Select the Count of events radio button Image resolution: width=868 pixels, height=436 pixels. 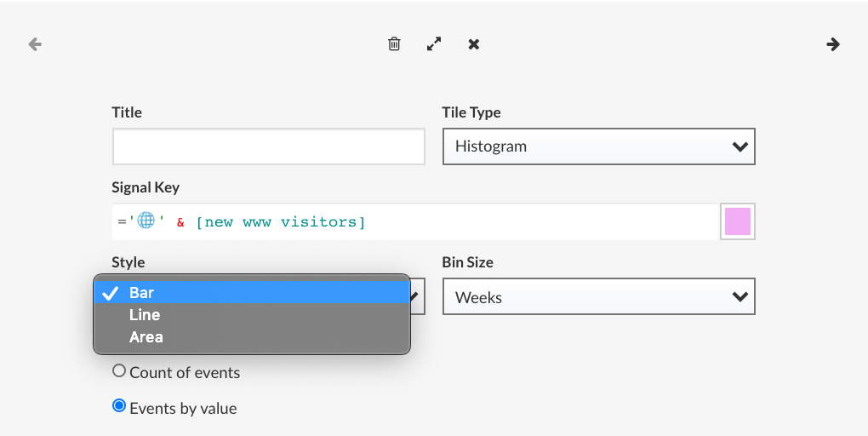(119, 371)
